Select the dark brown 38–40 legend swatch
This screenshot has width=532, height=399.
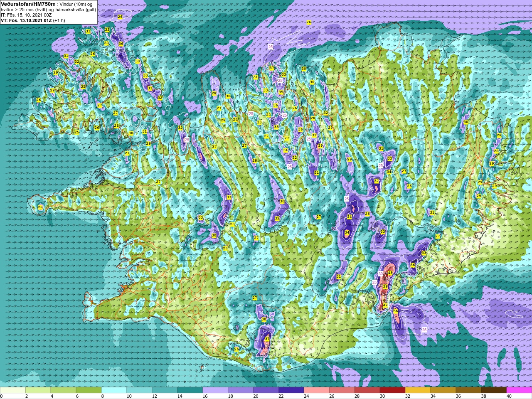(x=494, y=390)
